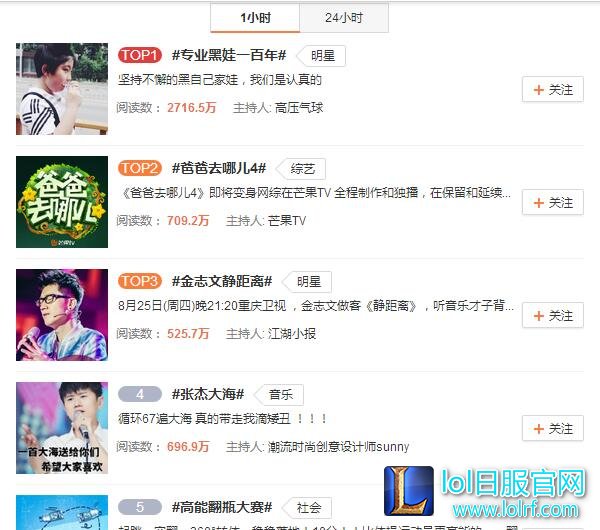Open the 爸爸去哪儿 show thumbnail
The image size is (600, 530).
[62, 202]
